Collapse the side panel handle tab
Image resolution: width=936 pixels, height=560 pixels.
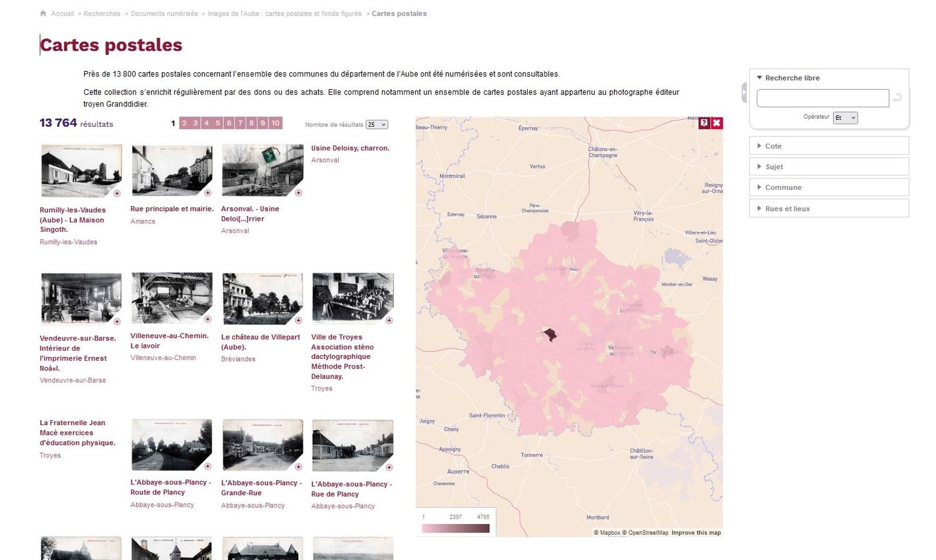click(744, 93)
